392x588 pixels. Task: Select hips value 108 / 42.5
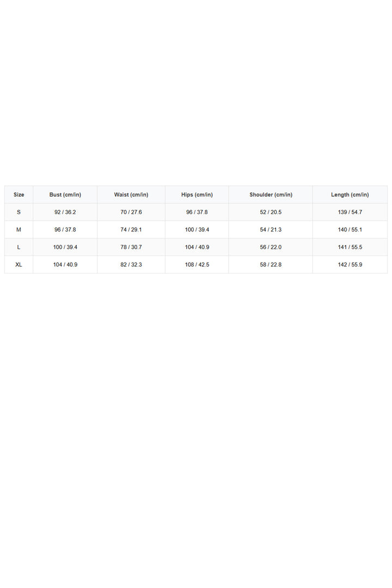click(x=197, y=265)
